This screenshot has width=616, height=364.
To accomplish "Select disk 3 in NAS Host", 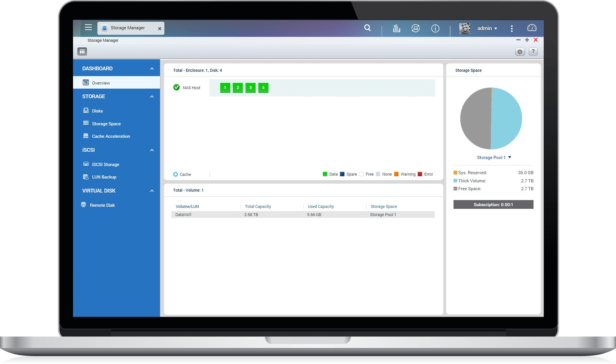I will pyautogui.click(x=250, y=88).
